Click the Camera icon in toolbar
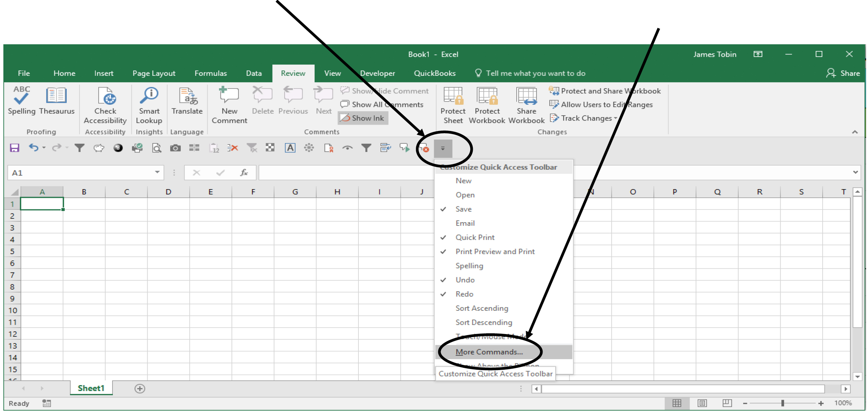Screen dimensions: 868x420 (175, 148)
